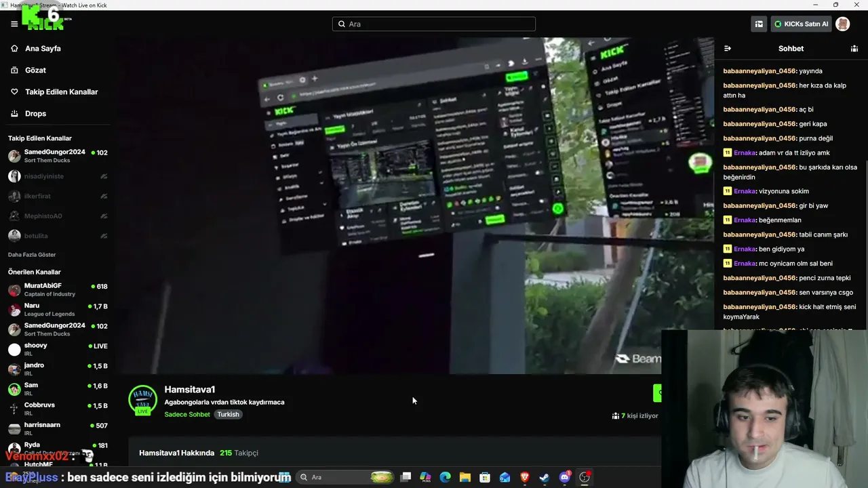Open the hamburger sidebar menu

point(14,24)
